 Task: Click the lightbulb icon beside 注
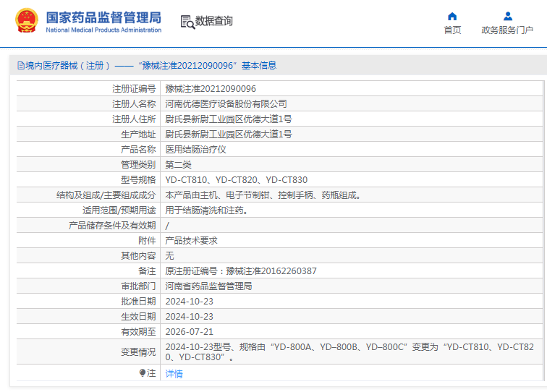pos(143,372)
